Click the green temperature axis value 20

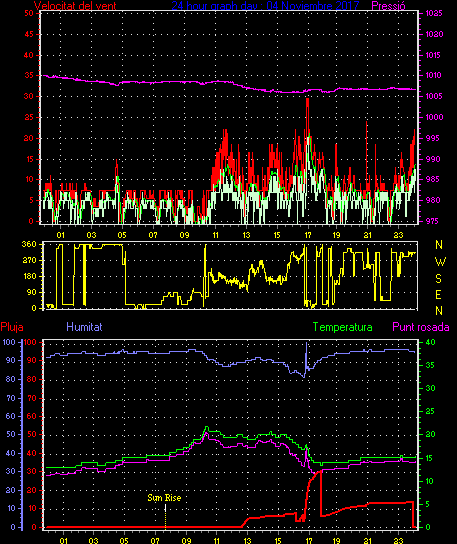pyautogui.click(x=430, y=434)
